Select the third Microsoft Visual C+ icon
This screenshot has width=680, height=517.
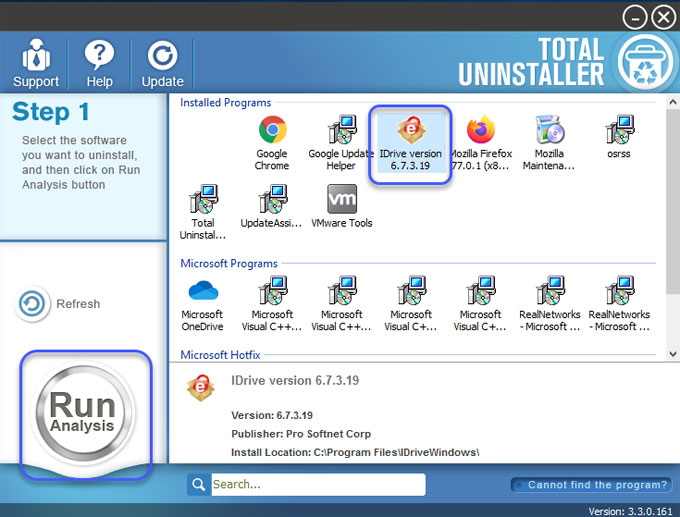(411, 304)
